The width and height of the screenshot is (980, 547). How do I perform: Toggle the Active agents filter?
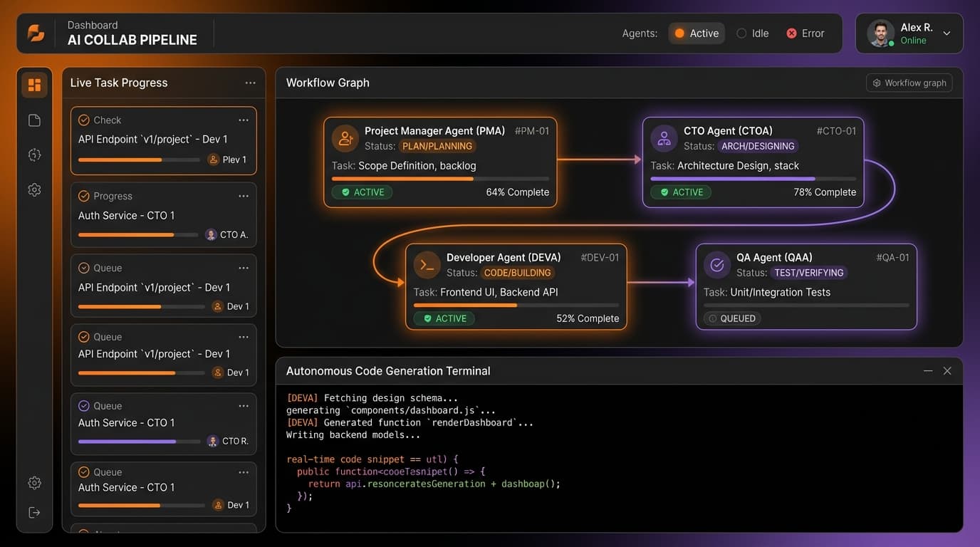[x=697, y=33]
